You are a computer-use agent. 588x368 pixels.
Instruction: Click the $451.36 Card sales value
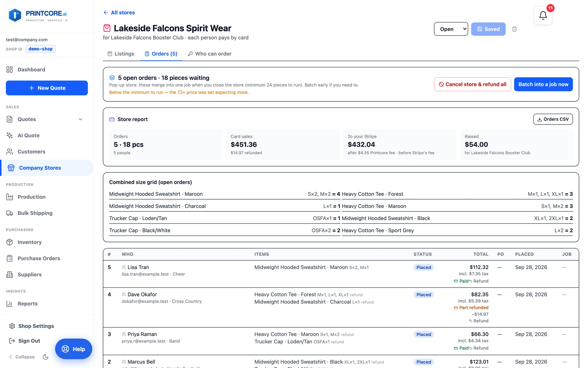coord(244,145)
